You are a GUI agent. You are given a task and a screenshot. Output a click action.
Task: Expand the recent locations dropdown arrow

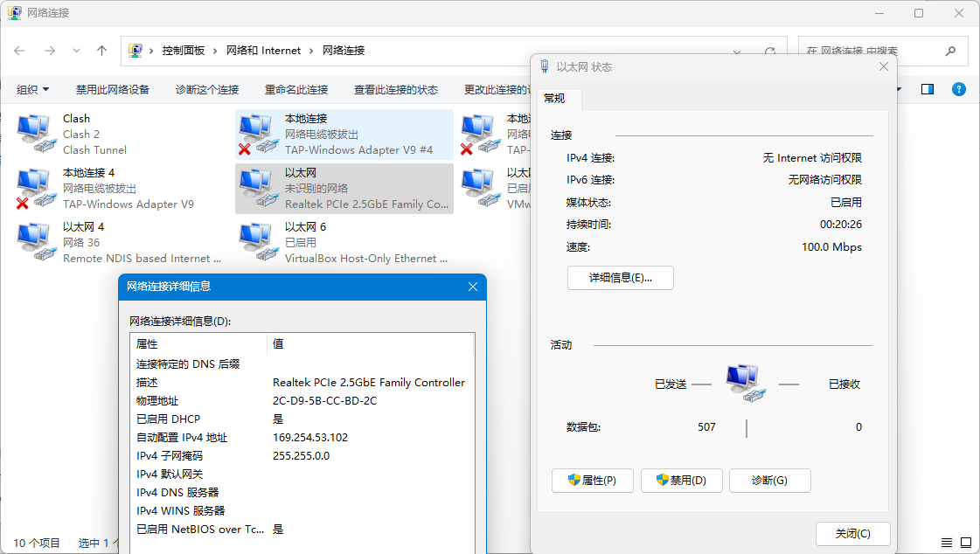(76, 51)
